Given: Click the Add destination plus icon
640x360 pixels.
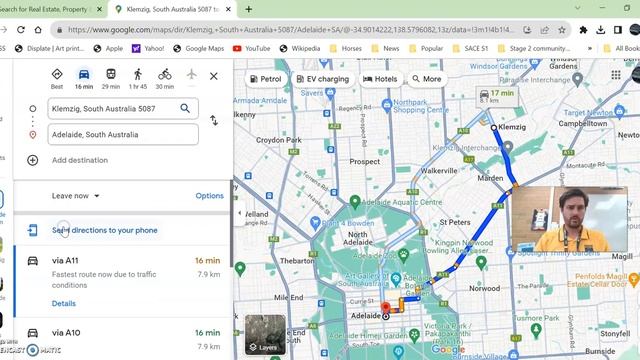Looking at the screenshot, I should click(33, 160).
